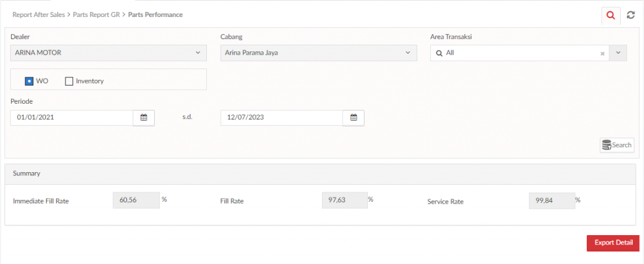
Task: Click the start date field 01/01/2021
Action: pyautogui.click(x=72, y=118)
